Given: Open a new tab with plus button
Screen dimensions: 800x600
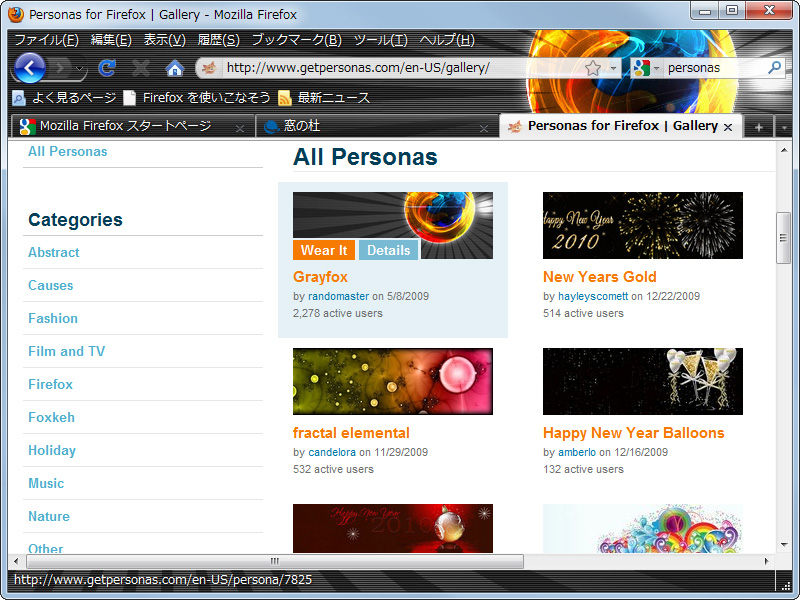Looking at the screenshot, I should tap(759, 127).
